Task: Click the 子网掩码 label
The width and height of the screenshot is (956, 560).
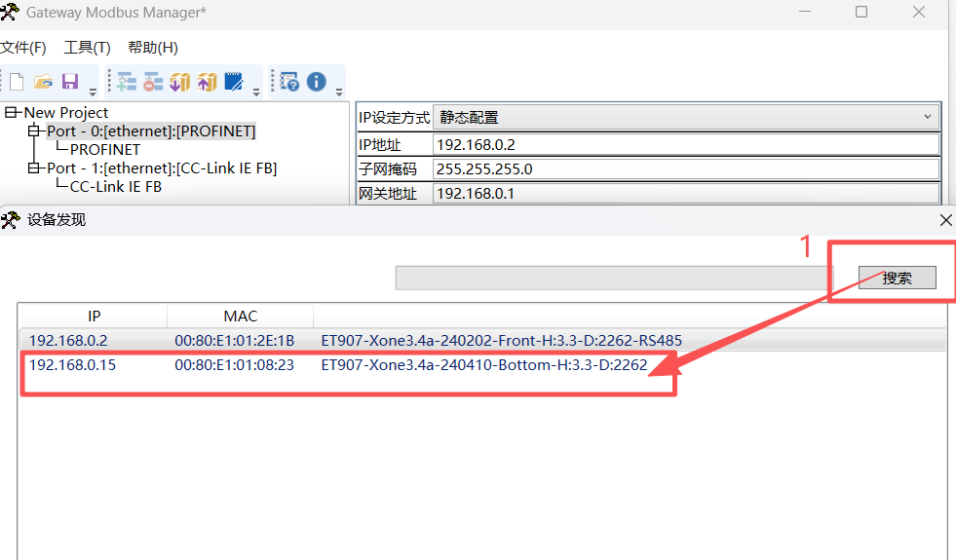Action: point(387,169)
